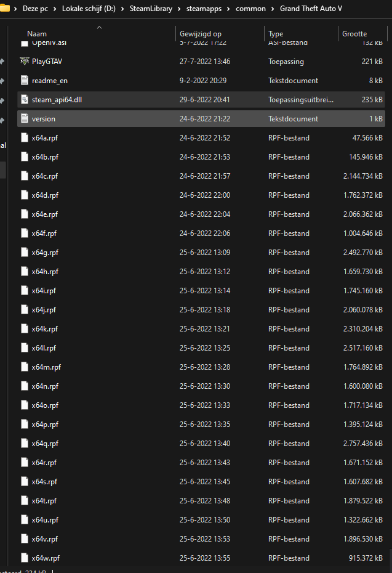Sort by the Grootte column header
The image size is (392, 573).
pyautogui.click(x=354, y=34)
